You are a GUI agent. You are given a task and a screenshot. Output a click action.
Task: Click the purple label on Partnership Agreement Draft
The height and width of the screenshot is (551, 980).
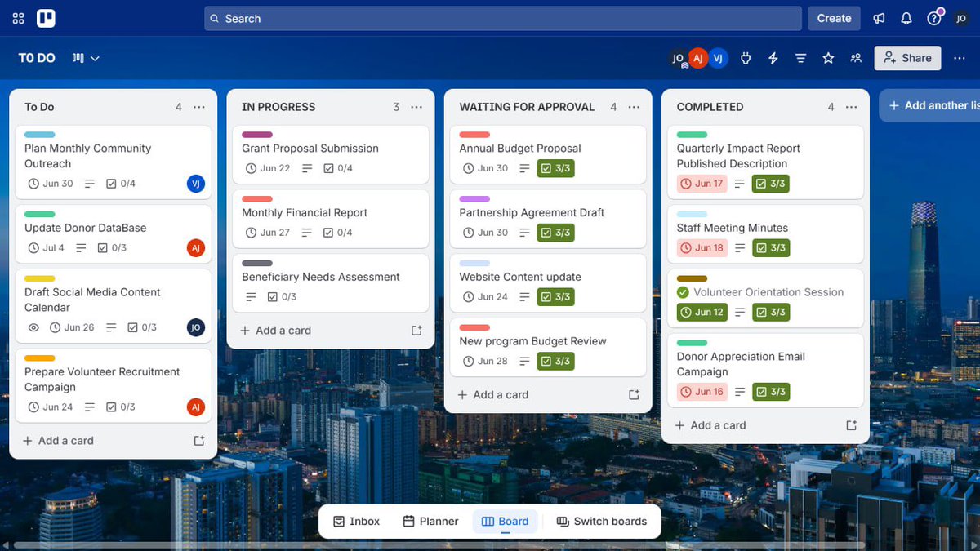coord(474,199)
